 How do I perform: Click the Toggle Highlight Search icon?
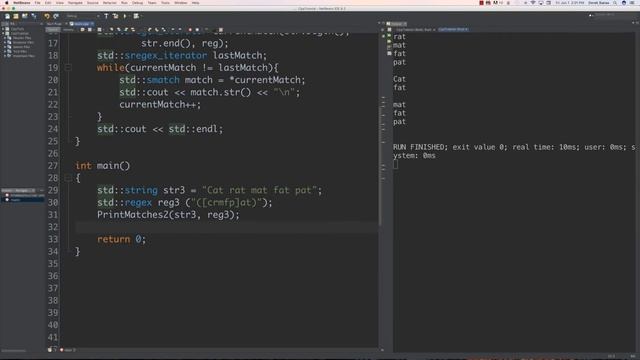pos(133,29)
